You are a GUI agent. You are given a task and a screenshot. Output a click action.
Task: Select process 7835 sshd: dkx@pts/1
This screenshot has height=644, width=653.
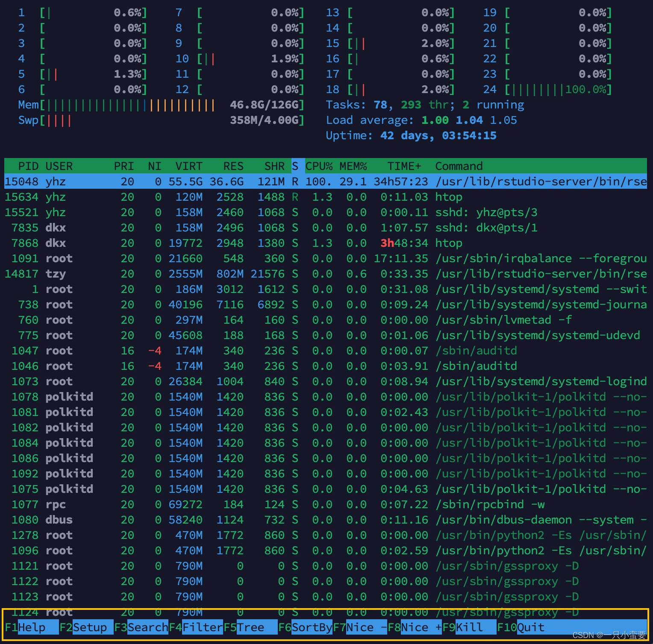pos(326,228)
